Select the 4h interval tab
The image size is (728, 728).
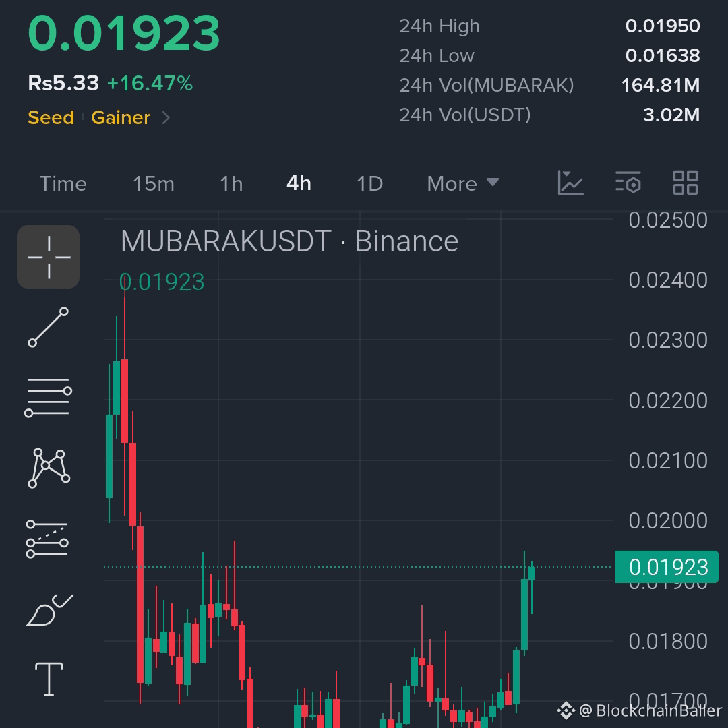[299, 183]
